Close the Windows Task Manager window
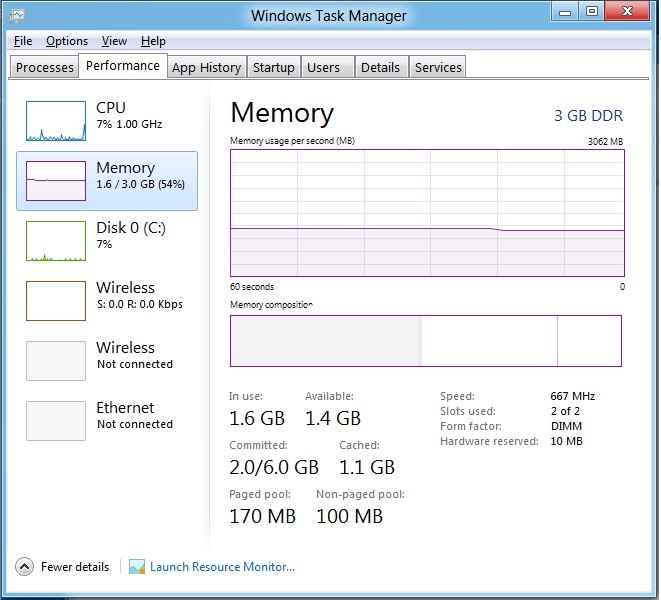Viewport: 661px width, 600px height. (x=627, y=12)
